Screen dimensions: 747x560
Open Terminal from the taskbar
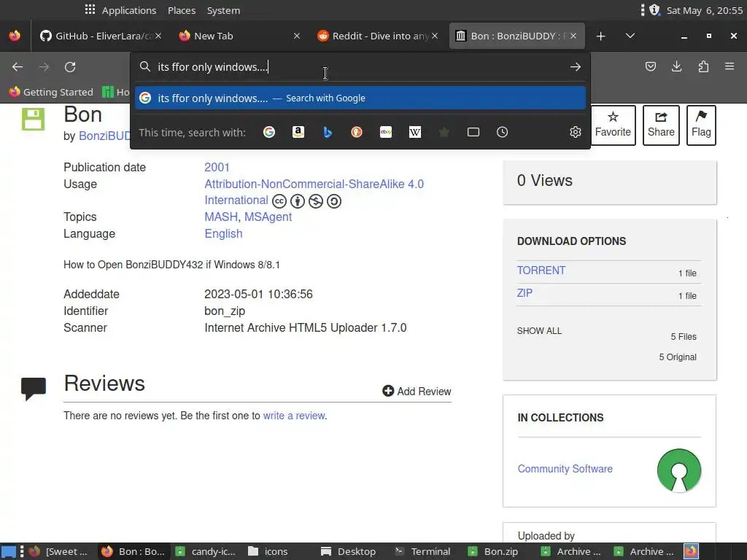422,551
